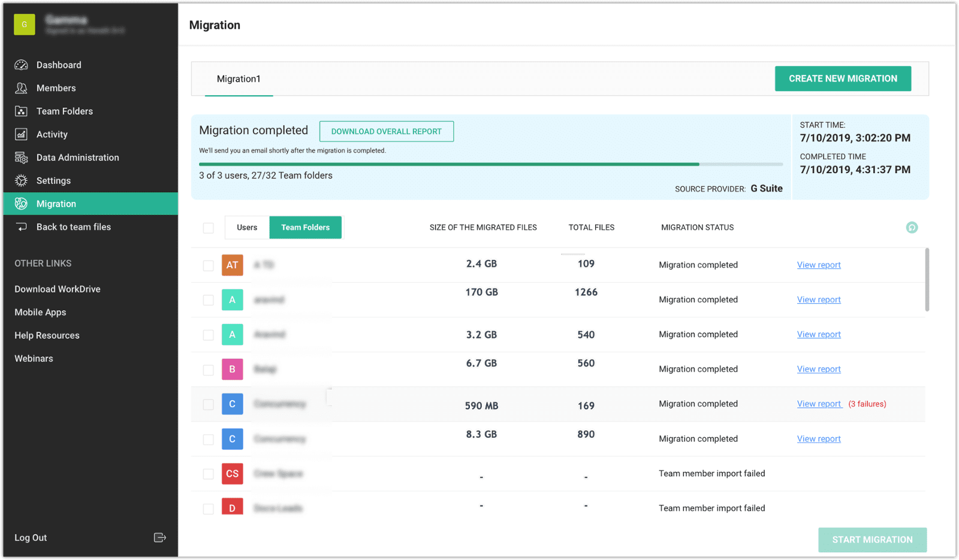Click the vertical scrollbar of the folder list

tap(927, 280)
